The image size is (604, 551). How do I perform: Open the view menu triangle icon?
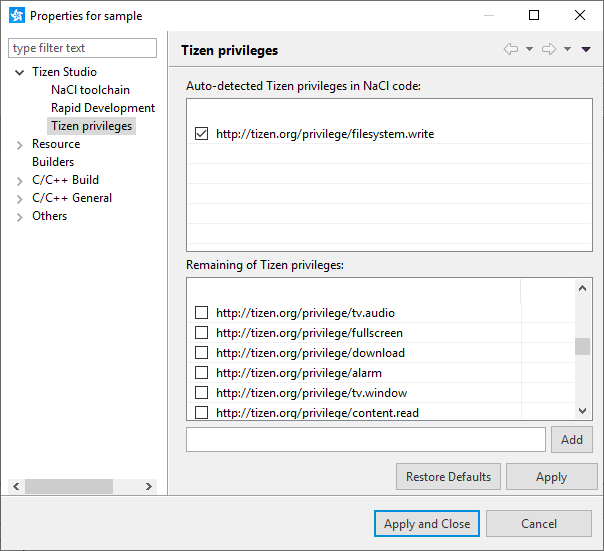click(586, 50)
